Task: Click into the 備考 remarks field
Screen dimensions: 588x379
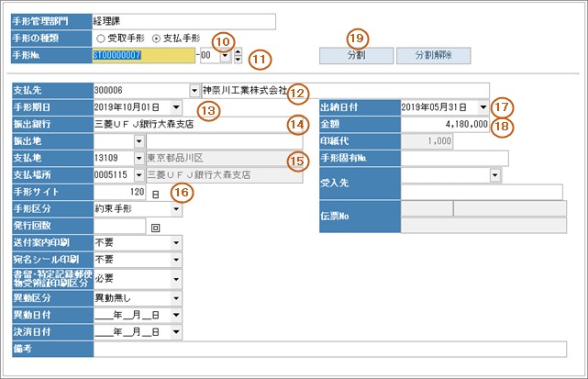Action: pos(330,349)
